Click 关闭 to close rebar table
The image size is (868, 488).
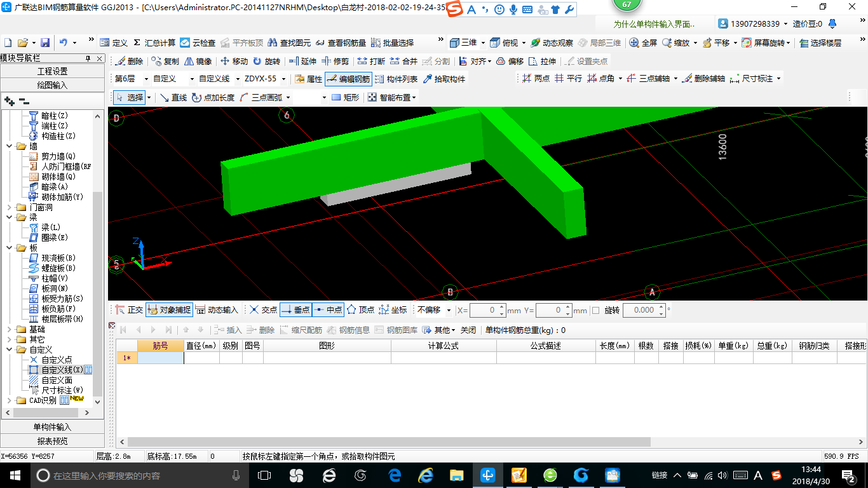468,330
